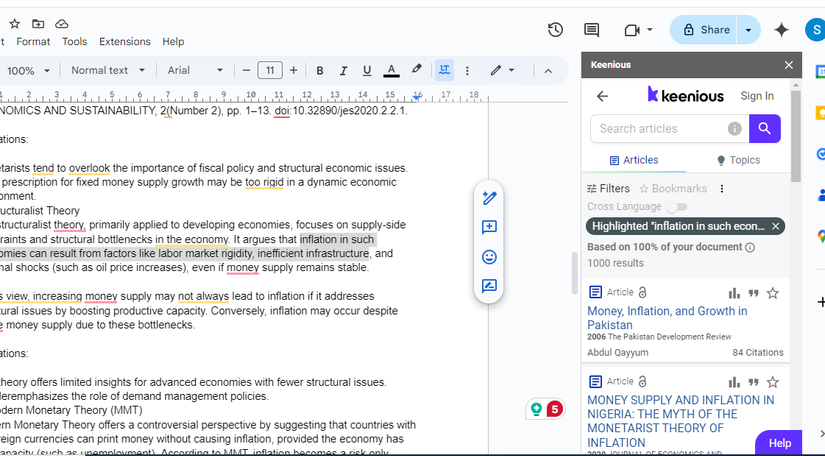Screen dimensions: 825x456
Task: Open the Extensions menu
Action: coord(124,42)
